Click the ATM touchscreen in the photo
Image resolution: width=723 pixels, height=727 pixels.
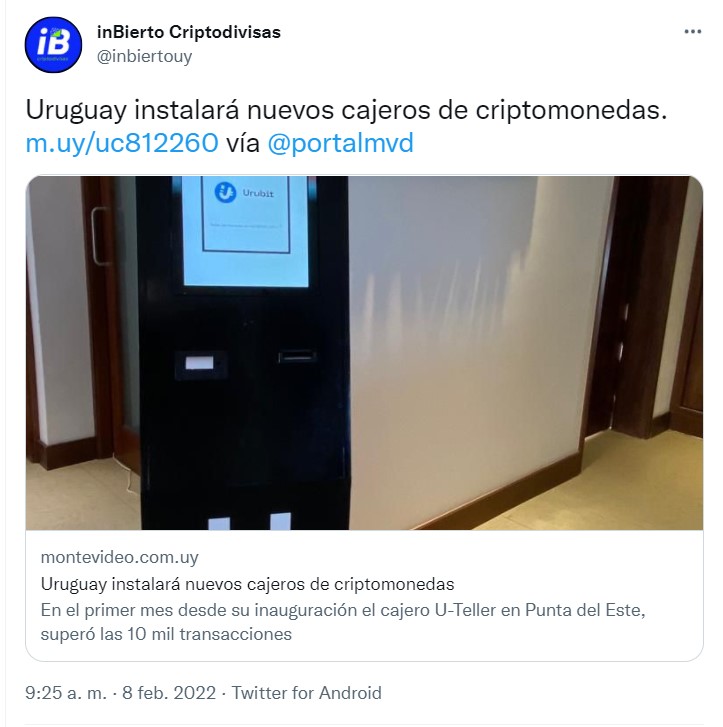point(245,232)
